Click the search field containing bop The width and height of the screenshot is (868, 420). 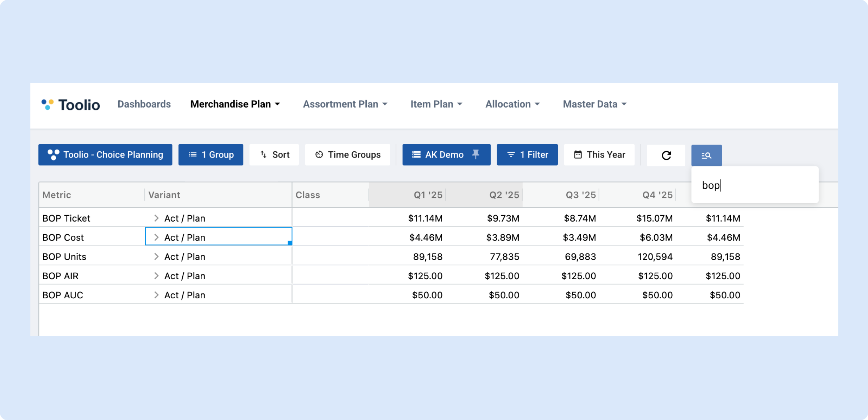tap(754, 185)
